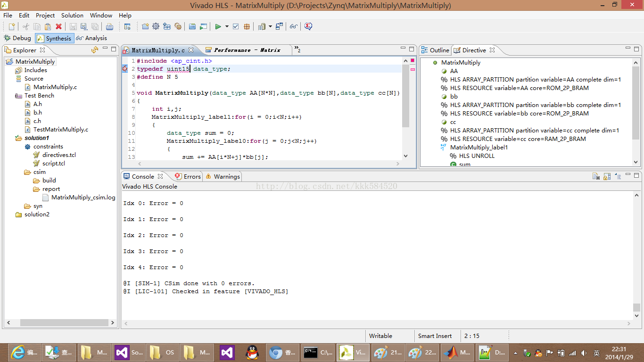Select HLS UNROLL directive entry
This screenshot has height=362, width=644.
pos(477,156)
